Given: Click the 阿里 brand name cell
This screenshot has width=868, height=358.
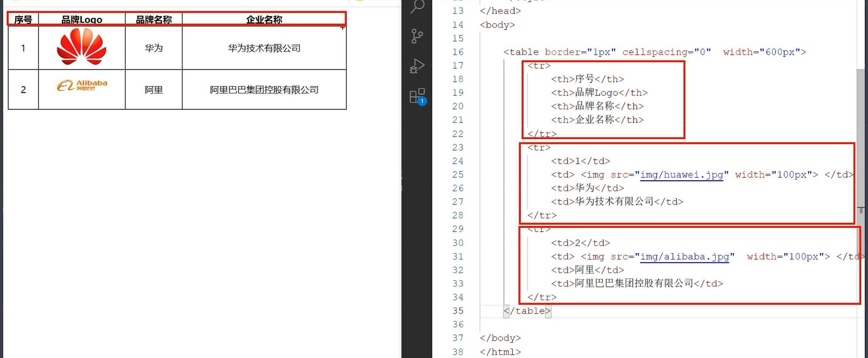Looking at the screenshot, I should (x=154, y=90).
